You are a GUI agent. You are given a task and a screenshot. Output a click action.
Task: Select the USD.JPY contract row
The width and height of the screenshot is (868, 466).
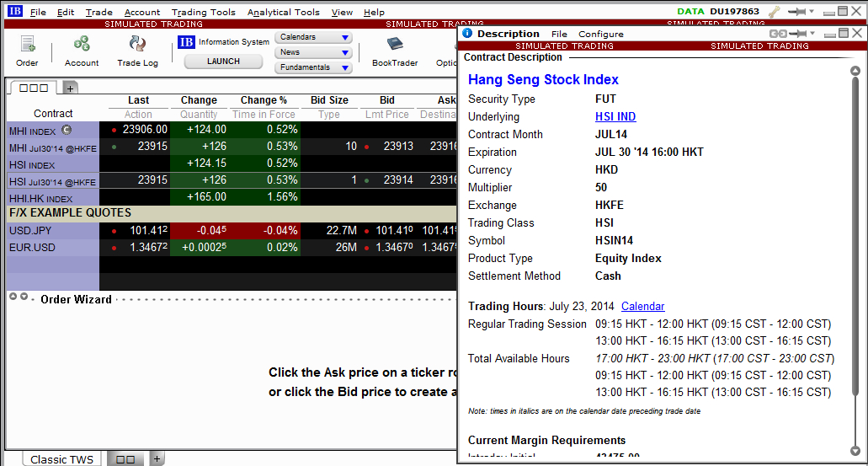coord(53,231)
